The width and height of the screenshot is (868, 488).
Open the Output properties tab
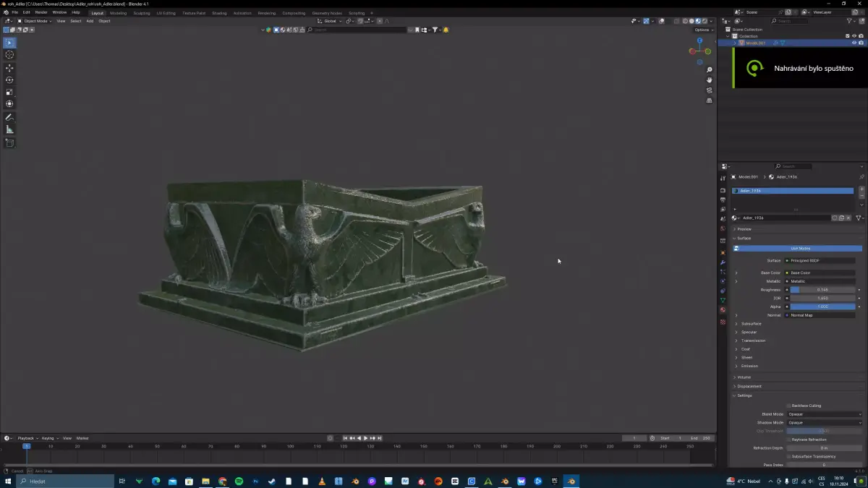point(723,200)
